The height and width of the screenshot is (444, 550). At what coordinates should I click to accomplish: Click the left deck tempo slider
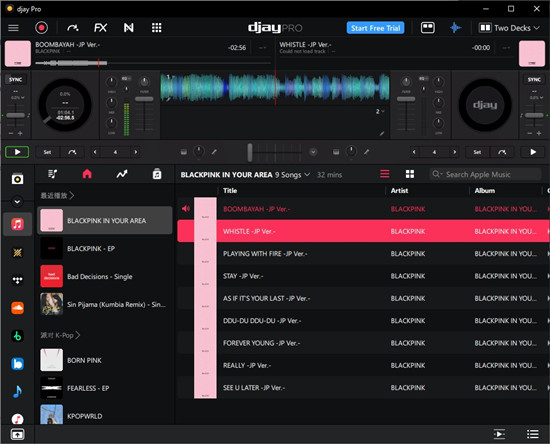point(15,115)
